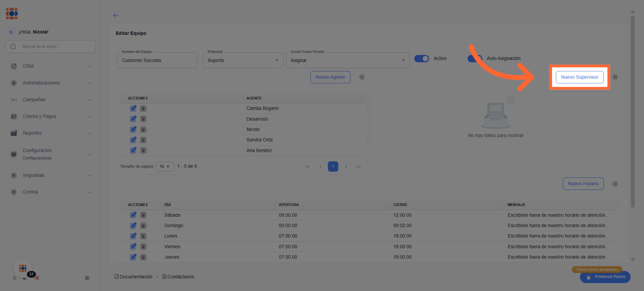
Task: Delete agent Sandra Ortiz with trash icon
Action: (143, 140)
